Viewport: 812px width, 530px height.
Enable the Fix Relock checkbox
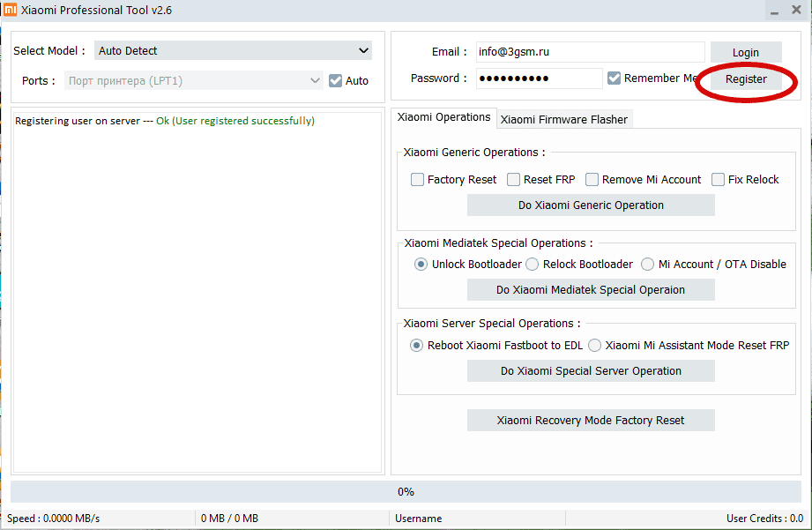click(x=718, y=180)
